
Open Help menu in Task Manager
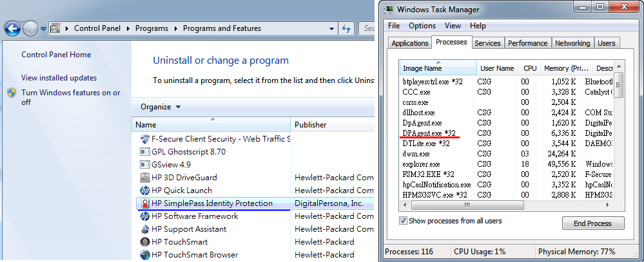[478, 25]
